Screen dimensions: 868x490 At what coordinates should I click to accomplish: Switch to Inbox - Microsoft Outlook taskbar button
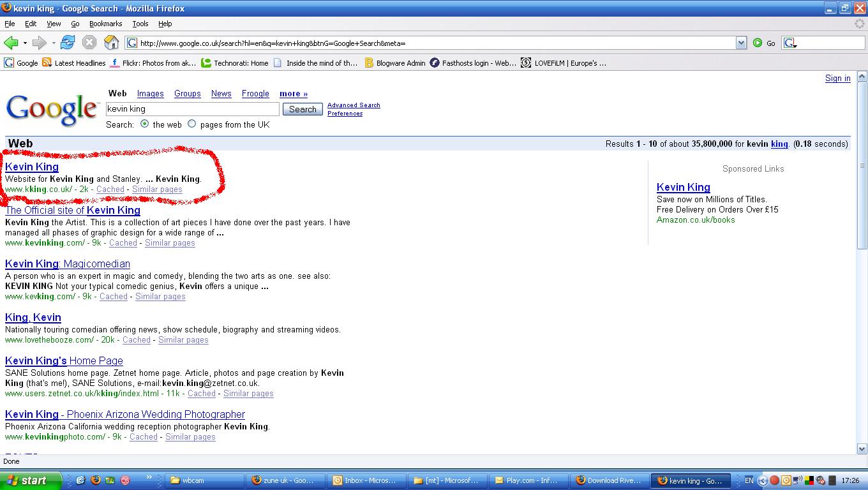pos(367,480)
